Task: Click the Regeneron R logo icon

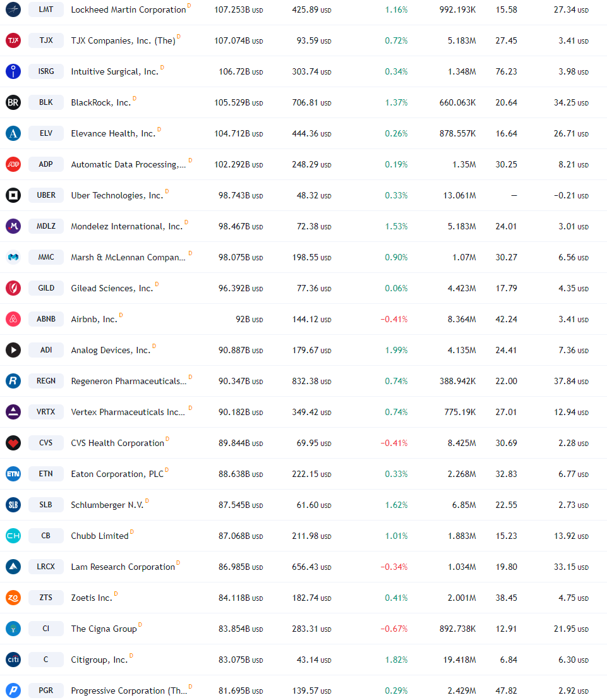Action: (13, 381)
